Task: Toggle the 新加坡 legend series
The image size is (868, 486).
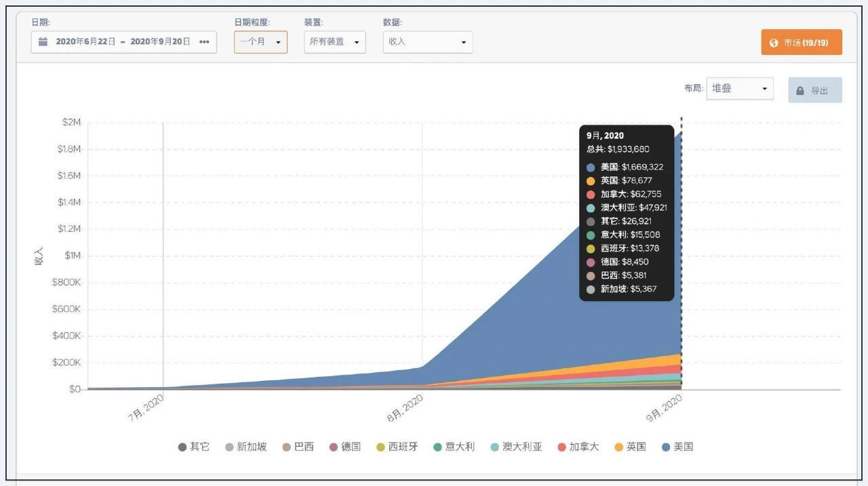Action: point(246,447)
